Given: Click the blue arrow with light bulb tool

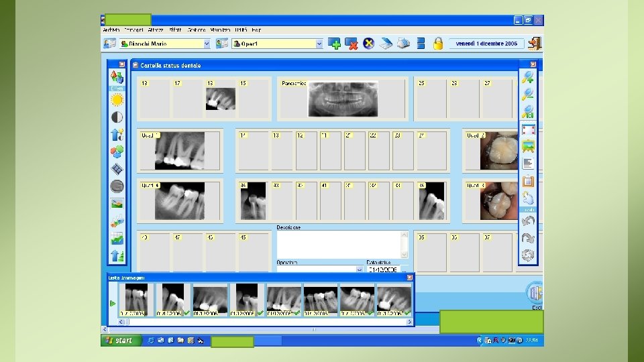Looking at the screenshot, I should coord(117,135).
